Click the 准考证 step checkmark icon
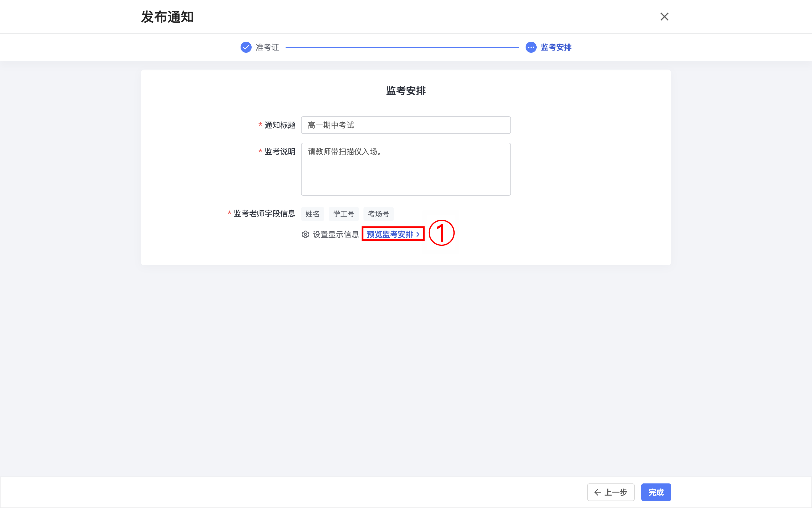The height and width of the screenshot is (508, 812). (246, 47)
